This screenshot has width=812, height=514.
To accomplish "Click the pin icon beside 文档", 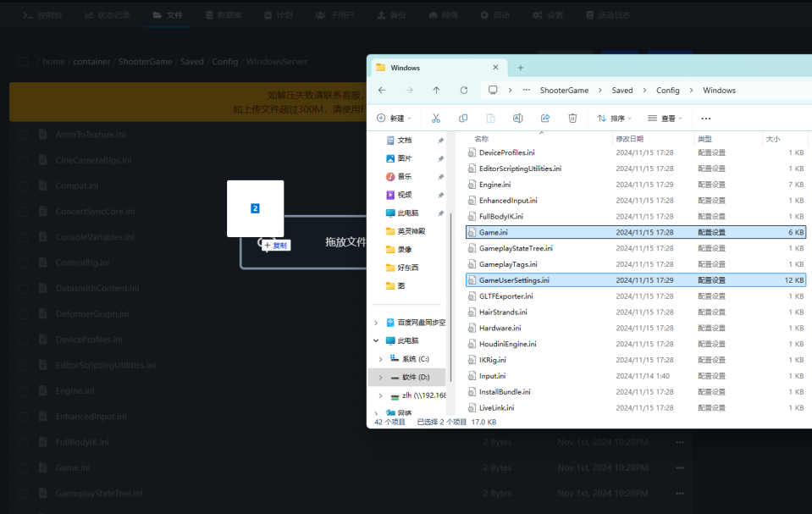I will [x=440, y=141].
